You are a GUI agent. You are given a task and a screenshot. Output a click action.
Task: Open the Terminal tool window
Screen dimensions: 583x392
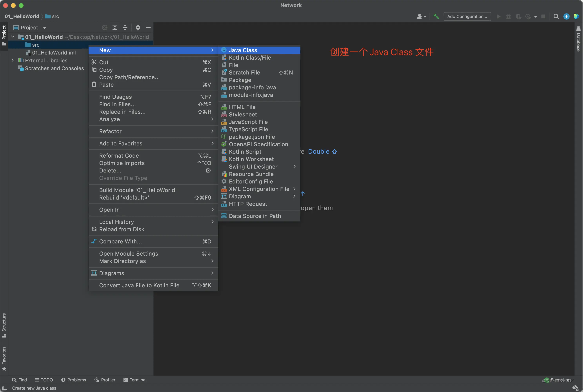pyautogui.click(x=135, y=380)
